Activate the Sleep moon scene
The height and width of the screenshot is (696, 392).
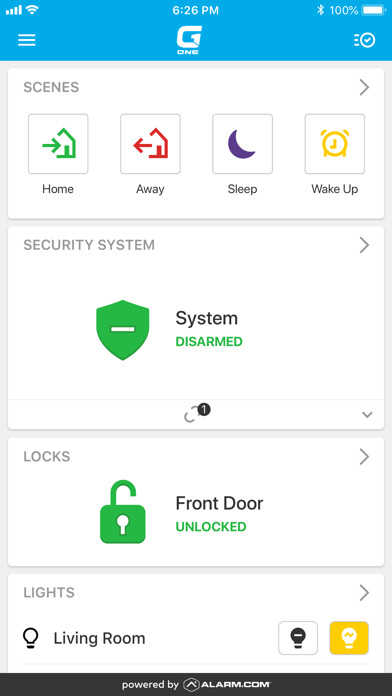click(x=242, y=144)
